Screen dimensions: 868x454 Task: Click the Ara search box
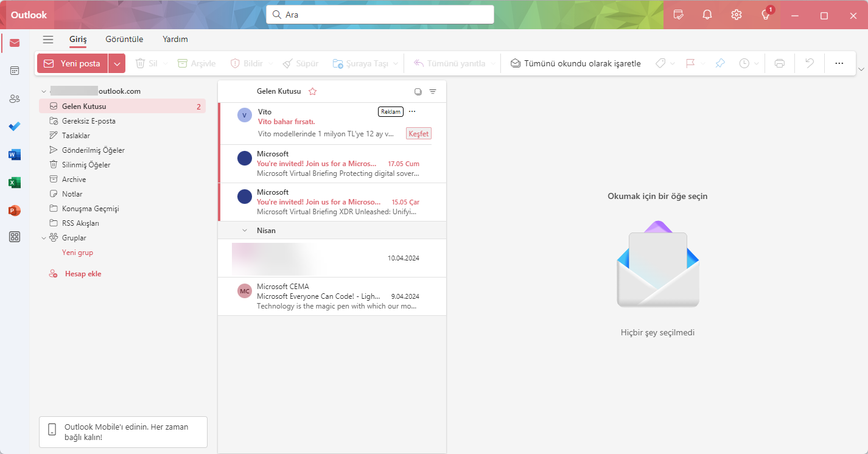point(380,15)
